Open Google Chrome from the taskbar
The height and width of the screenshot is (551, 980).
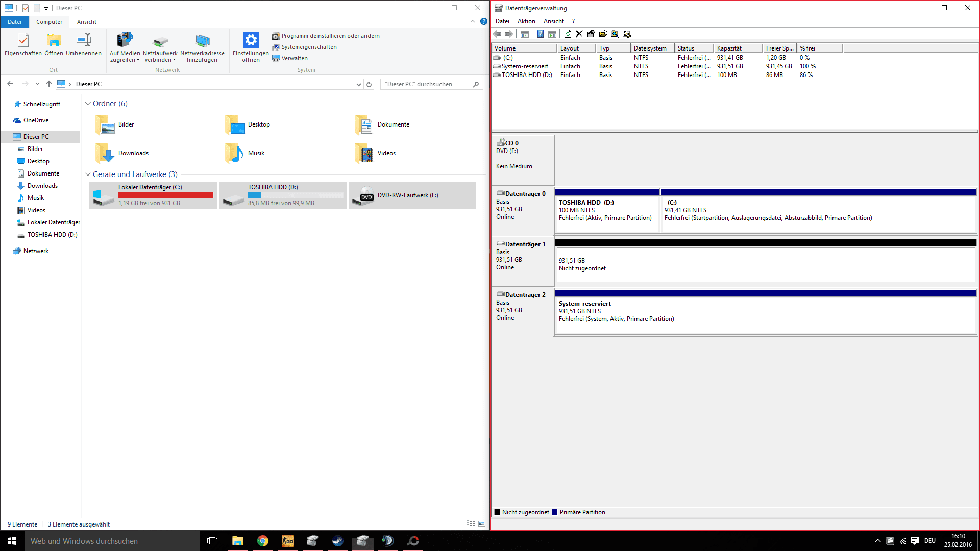pos(262,541)
